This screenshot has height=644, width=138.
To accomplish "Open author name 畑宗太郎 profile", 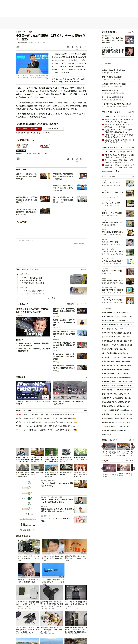I will (x=25, y=145).
